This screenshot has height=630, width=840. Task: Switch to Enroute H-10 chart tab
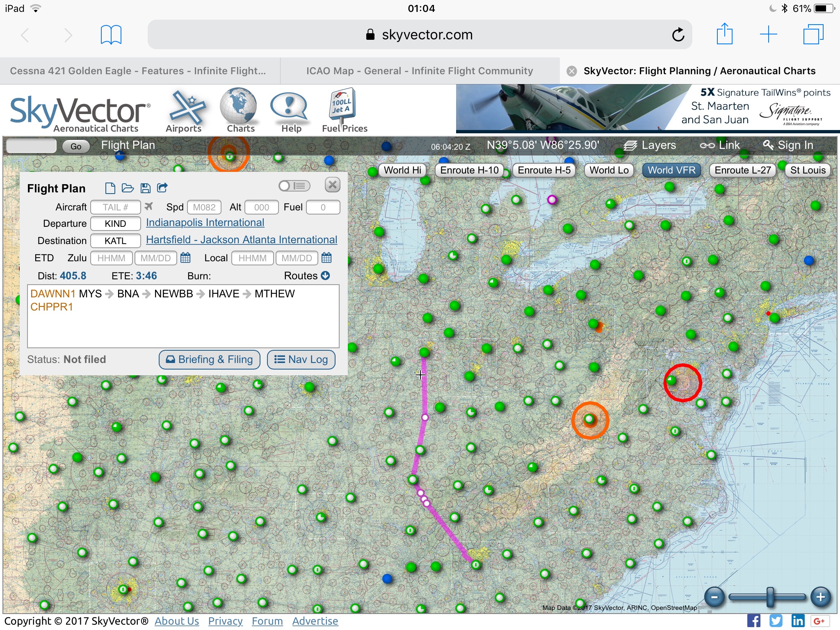[x=469, y=170]
